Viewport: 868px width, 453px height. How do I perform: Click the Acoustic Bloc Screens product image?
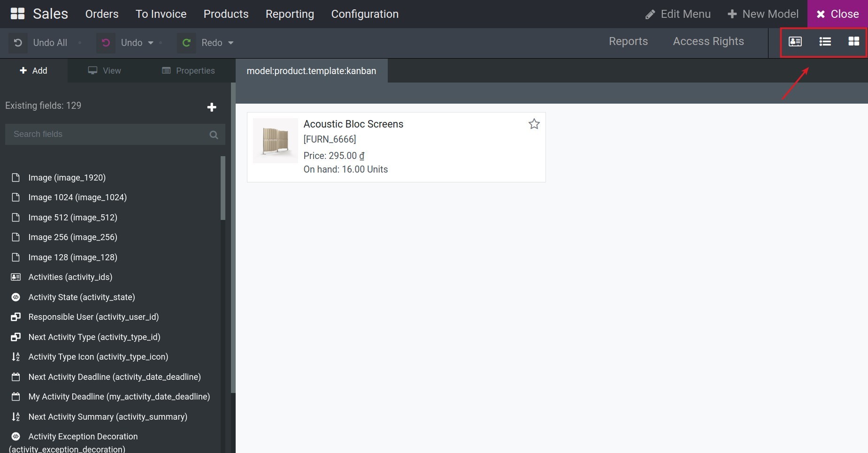tap(275, 141)
